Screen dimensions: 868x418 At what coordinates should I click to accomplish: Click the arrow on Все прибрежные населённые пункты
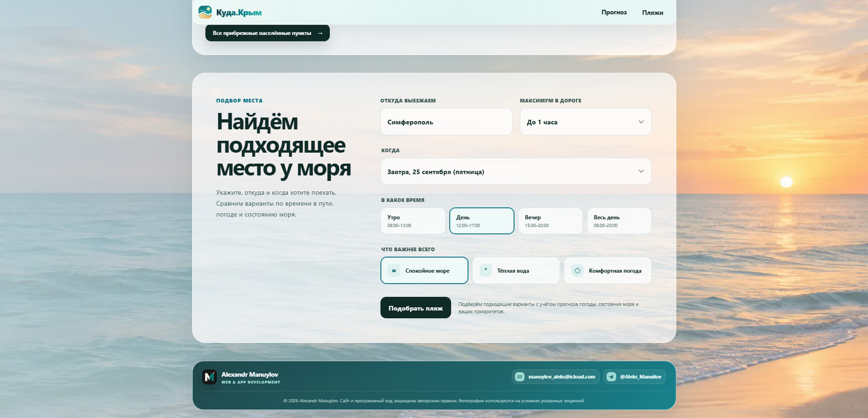(x=320, y=33)
